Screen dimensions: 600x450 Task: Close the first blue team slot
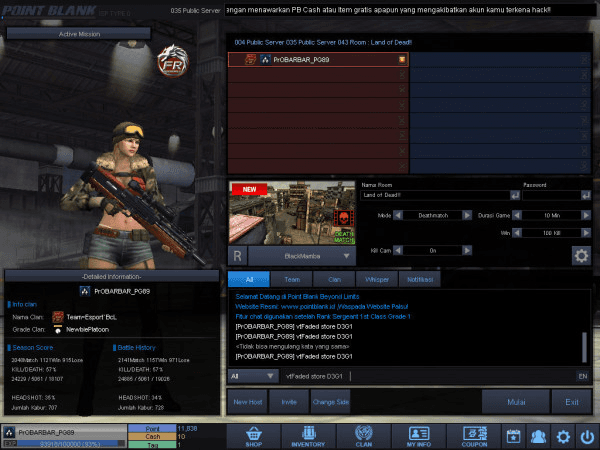586,60
